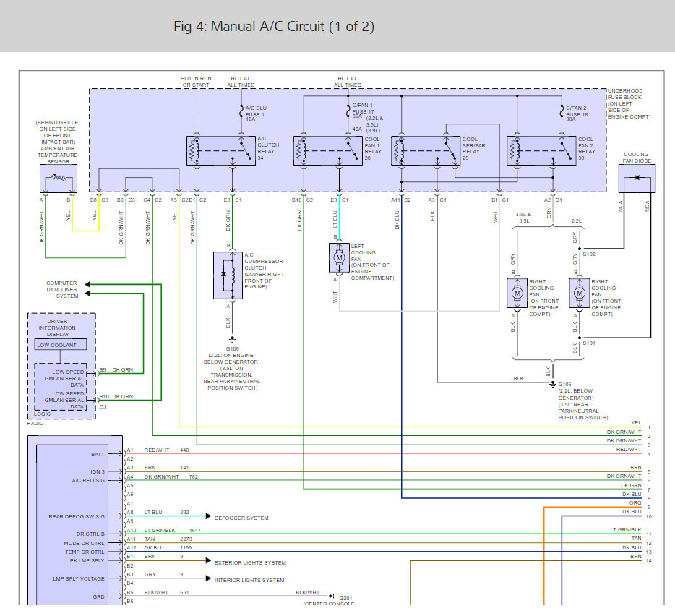Click the 'IGN 3' terminal label
The image size is (675, 616).
pos(98,471)
